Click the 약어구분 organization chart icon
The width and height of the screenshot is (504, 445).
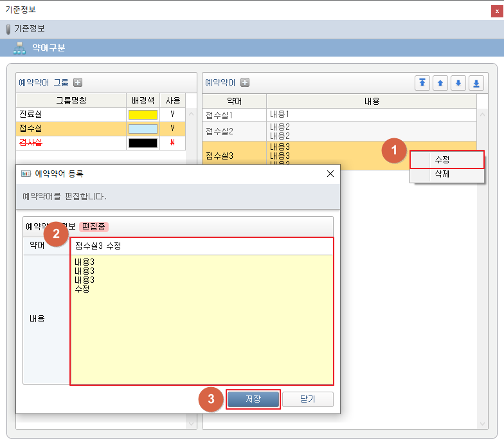pyautogui.click(x=19, y=48)
